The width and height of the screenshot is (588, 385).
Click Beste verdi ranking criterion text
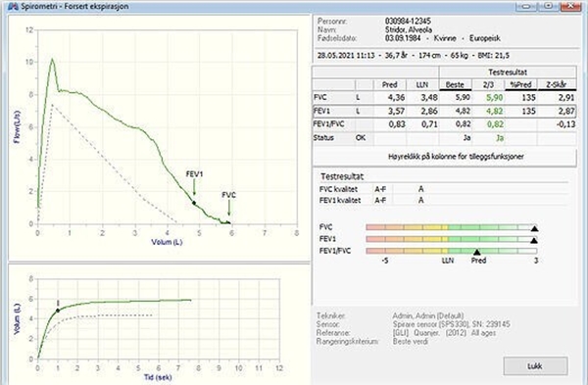[x=411, y=342]
